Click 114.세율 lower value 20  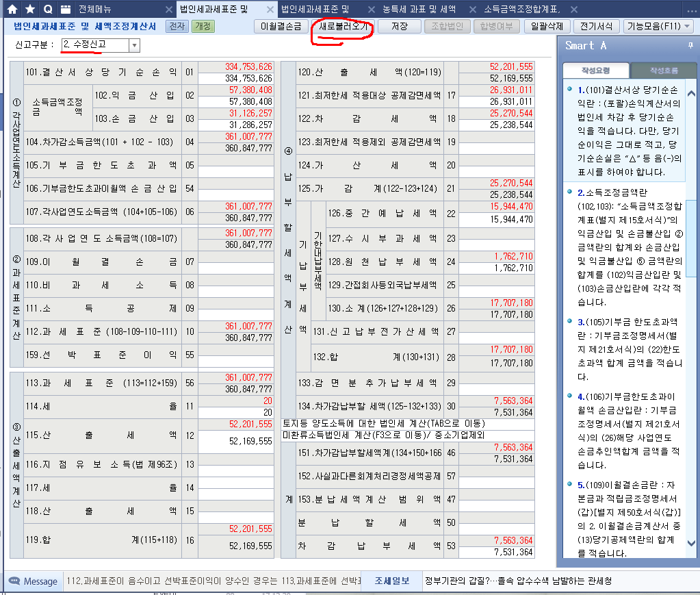point(235,412)
